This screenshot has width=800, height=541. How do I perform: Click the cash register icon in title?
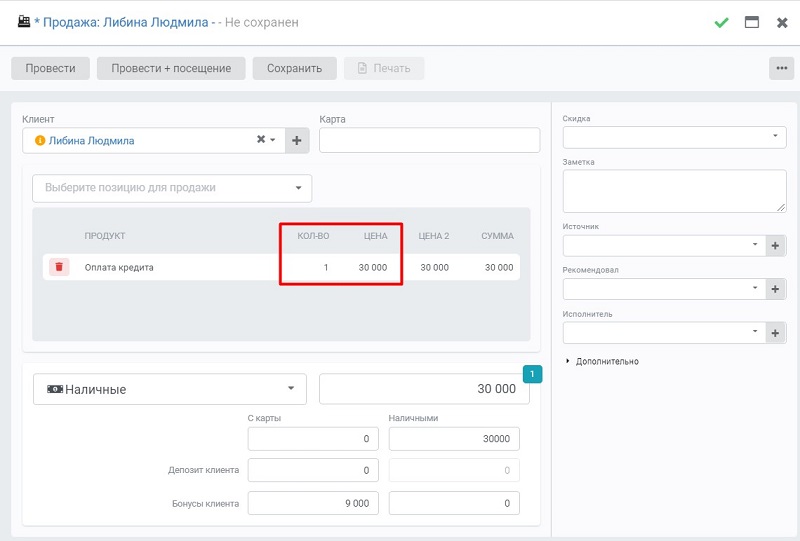pyautogui.click(x=24, y=21)
